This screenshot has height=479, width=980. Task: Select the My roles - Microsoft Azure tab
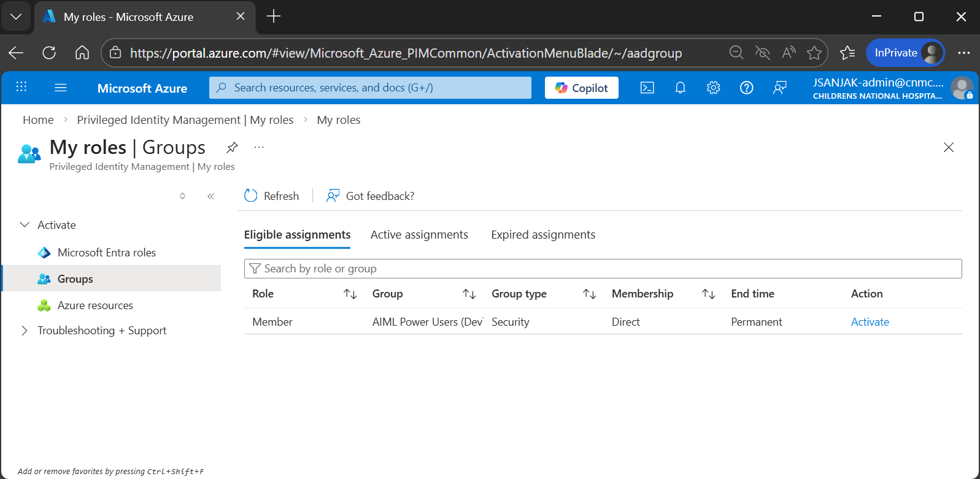coord(144,17)
